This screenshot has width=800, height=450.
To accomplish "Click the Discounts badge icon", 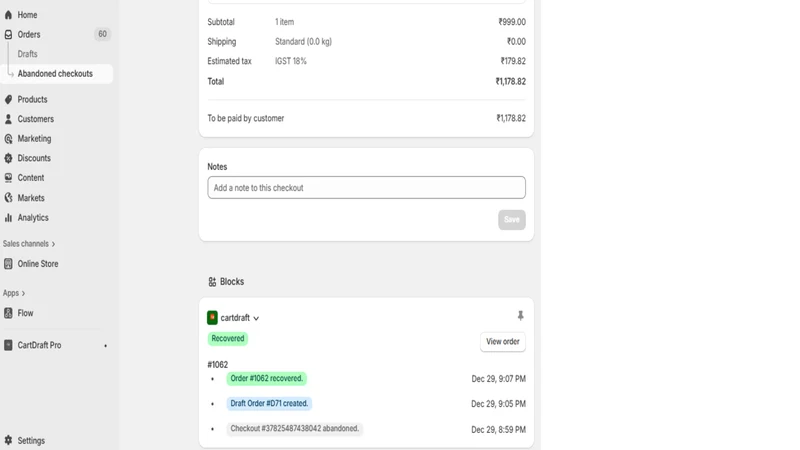I will [8, 158].
